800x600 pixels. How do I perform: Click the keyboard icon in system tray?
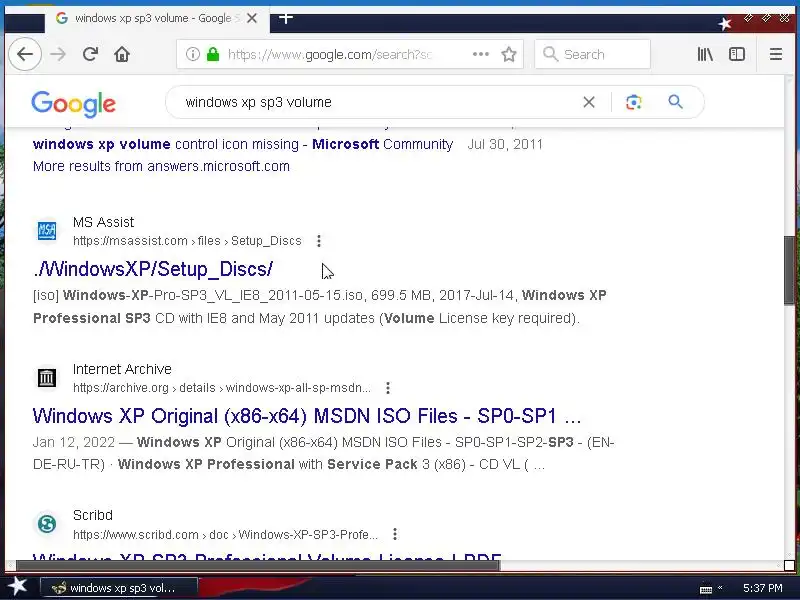pyautogui.click(x=706, y=589)
